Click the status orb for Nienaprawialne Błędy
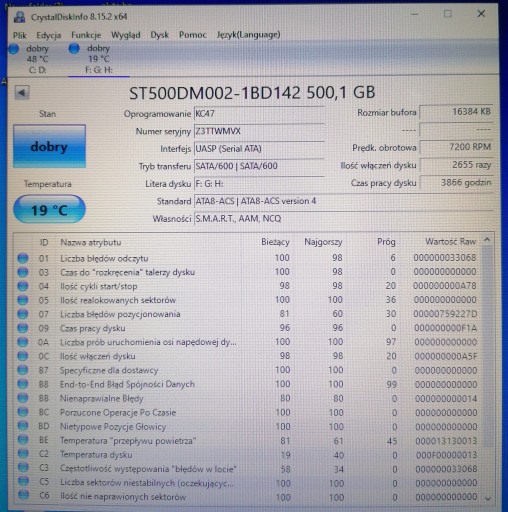508x512 pixels. tap(23, 398)
